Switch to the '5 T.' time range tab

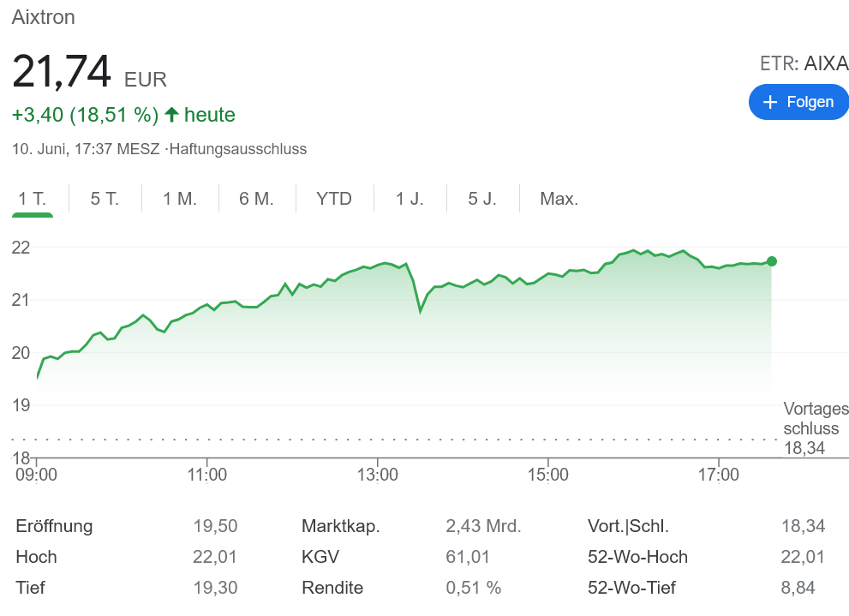103,198
